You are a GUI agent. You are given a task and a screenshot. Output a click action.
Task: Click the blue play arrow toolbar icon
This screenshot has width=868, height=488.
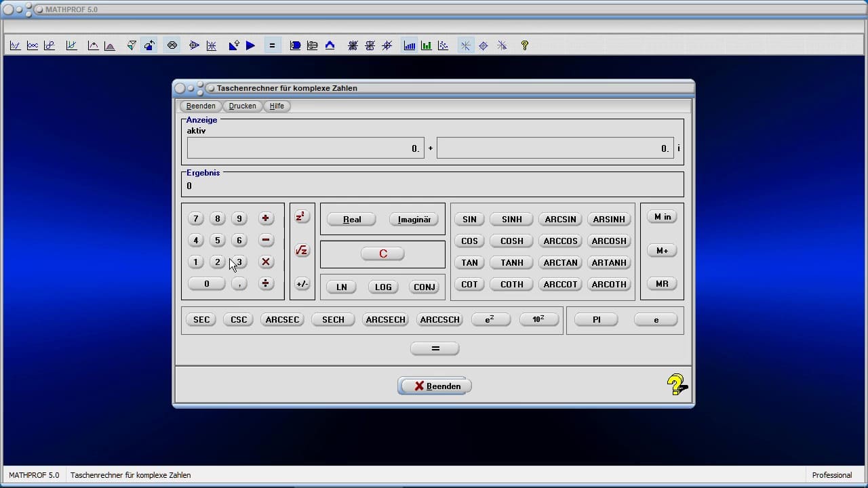pos(250,45)
